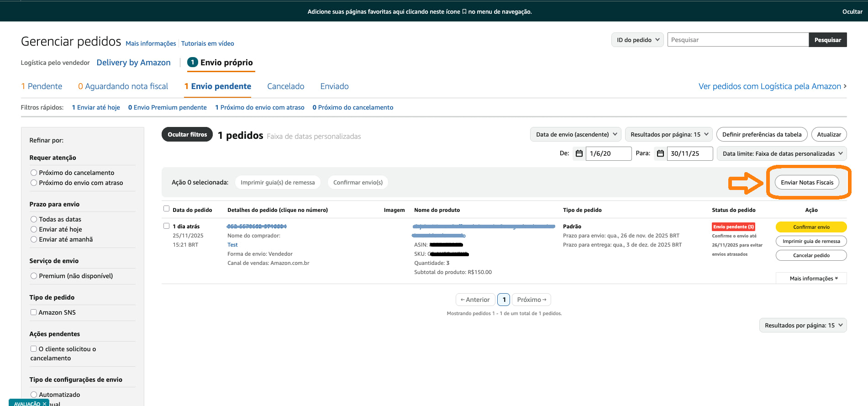Select the Próximo do cancelamento radio button
The image size is (868, 406).
pyautogui.click(x=34, y=173)
